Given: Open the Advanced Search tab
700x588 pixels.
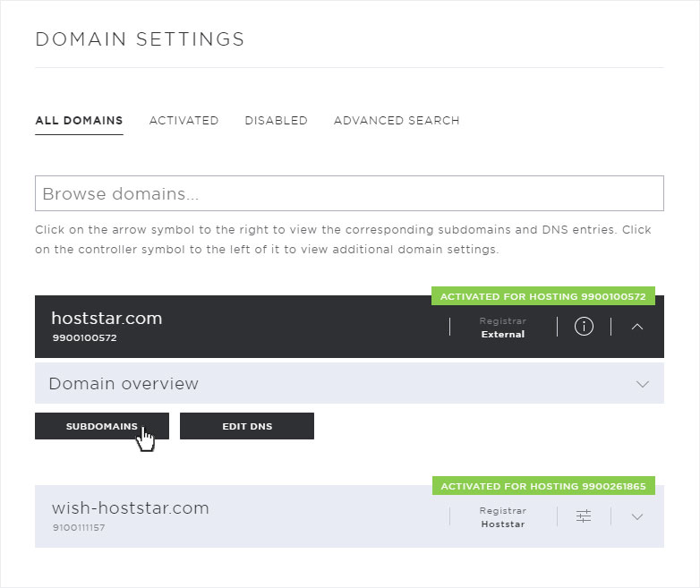Looking at the screenshot, I should 397,121.
